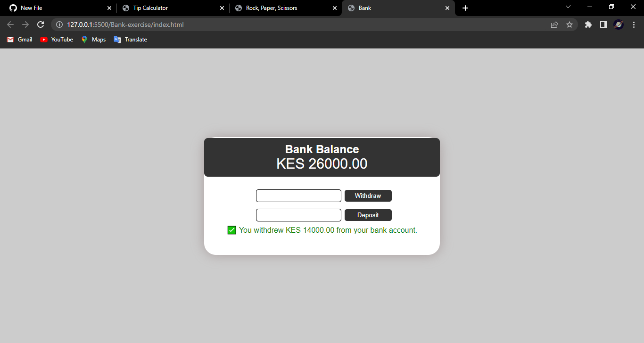This screenshot has height=343, width=644.
Task: Open a new browser tab with plus button
Action: pyautogui.click(x=465, y=8)
